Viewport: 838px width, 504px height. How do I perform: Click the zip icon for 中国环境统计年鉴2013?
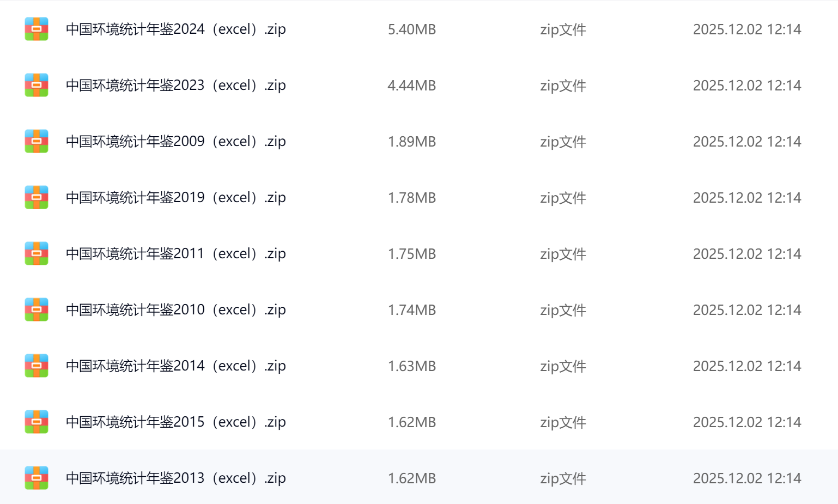(37, 478)
